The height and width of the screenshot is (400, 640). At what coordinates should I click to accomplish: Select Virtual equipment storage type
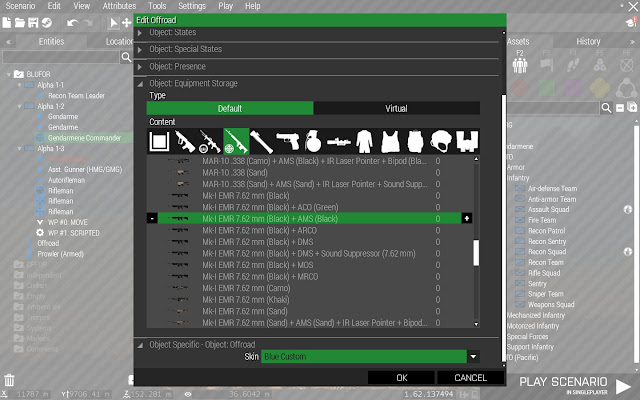396,108
